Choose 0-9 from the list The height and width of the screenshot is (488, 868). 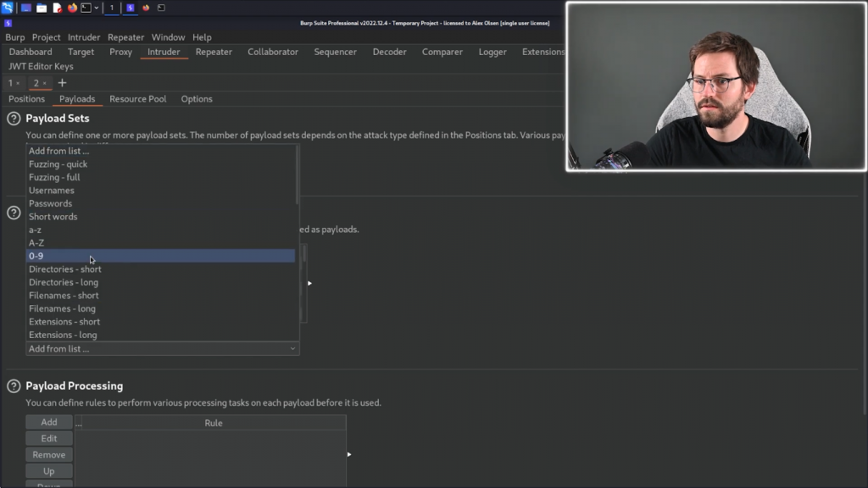(x=160, y=256)
